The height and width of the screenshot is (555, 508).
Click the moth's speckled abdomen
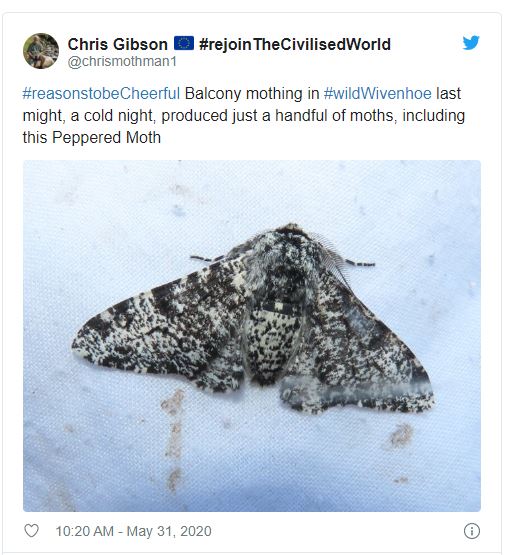click(273, 345)
